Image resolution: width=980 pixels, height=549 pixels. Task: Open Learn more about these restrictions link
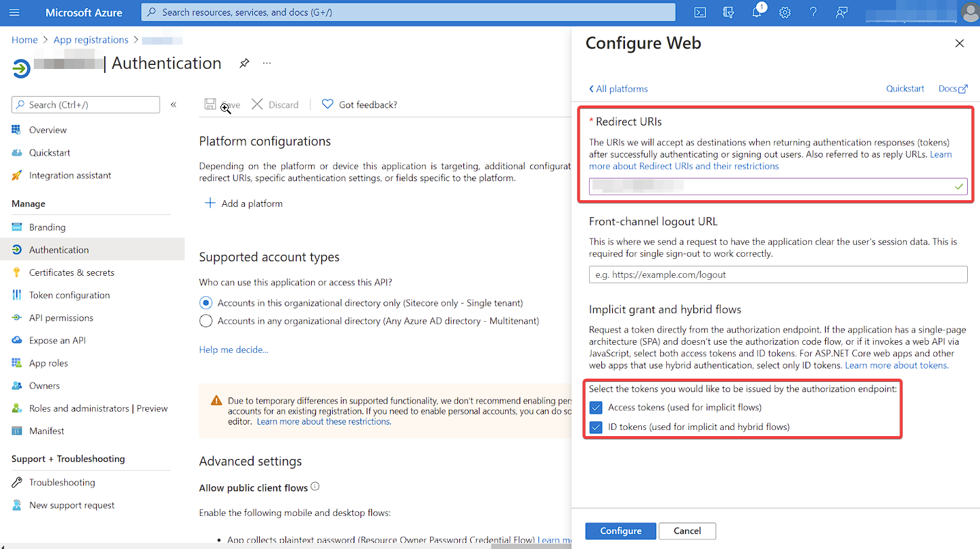pos(323,421)
